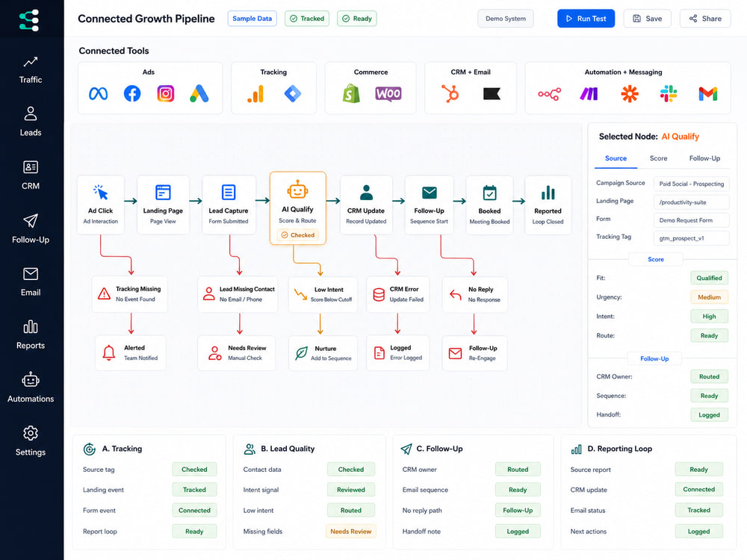Select the Booked node

coord(489,205)
